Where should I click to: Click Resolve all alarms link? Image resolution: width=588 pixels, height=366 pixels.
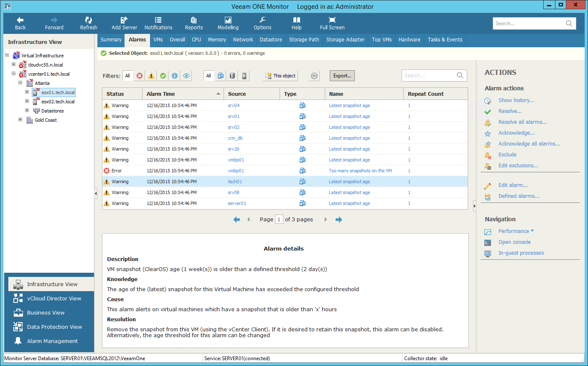tap(522, 122)
